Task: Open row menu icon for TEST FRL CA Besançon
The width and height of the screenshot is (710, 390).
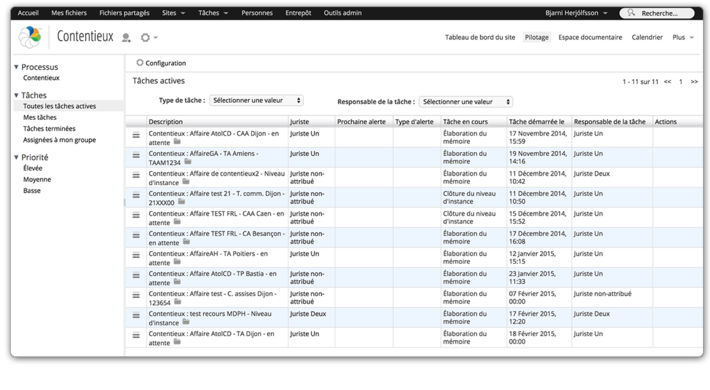Action: [136, 235]
